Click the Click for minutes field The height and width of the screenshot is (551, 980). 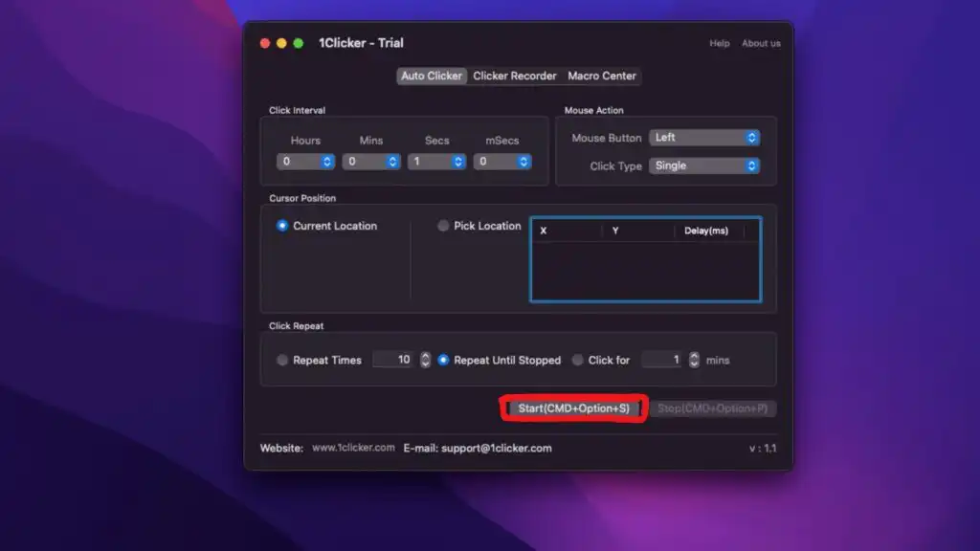[x=662, y=360]
